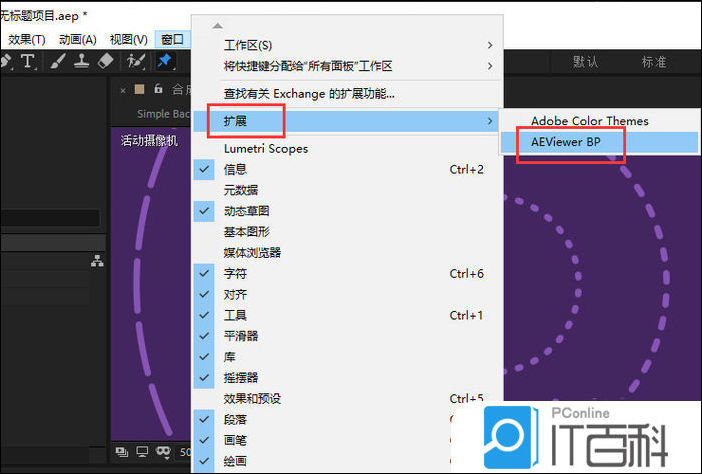Choose AEViewer BP extension
The width and height of the screenshot is (702, 474).
600,142
